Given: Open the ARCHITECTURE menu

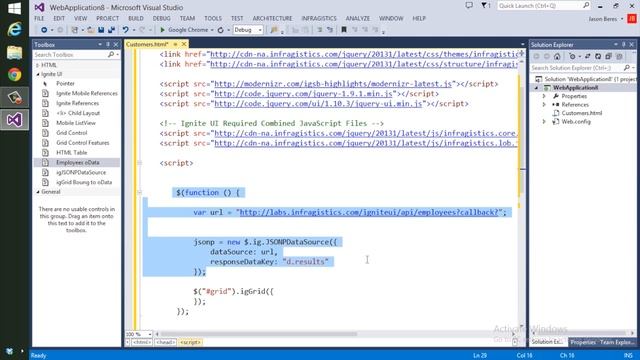Looking at the screenshot, I should click(272, 18).
